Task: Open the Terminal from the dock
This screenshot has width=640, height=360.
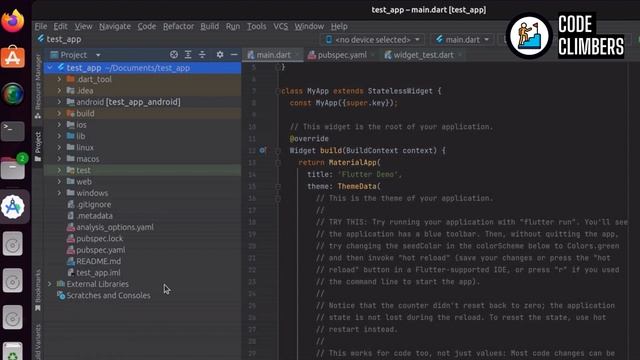Action: point(13,131)
